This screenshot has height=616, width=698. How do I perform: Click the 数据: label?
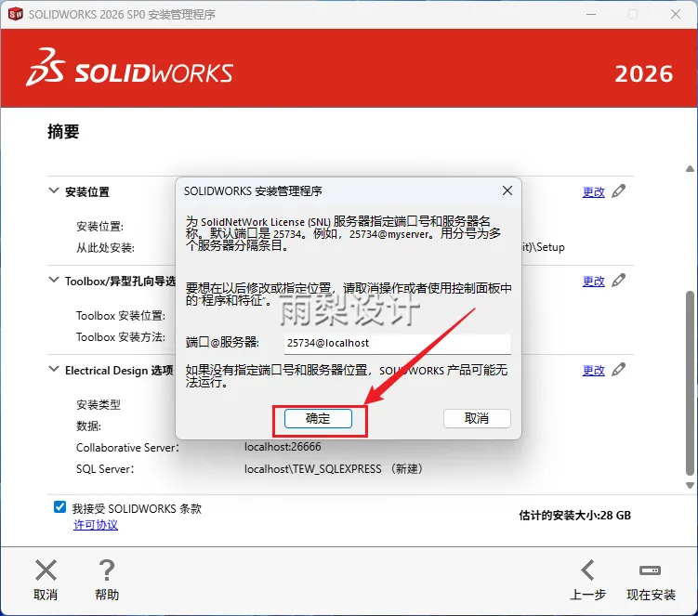point(88,426)
